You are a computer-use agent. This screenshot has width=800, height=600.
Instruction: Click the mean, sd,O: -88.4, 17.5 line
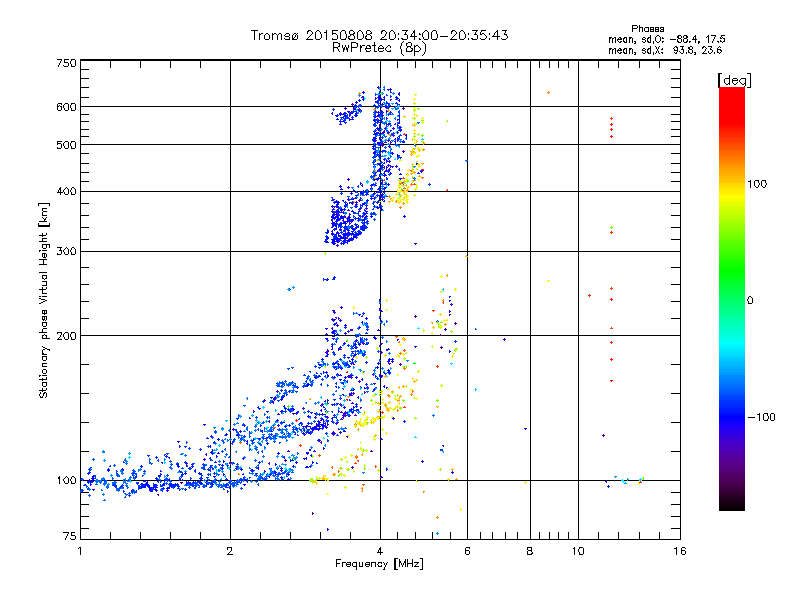[666, 40]
